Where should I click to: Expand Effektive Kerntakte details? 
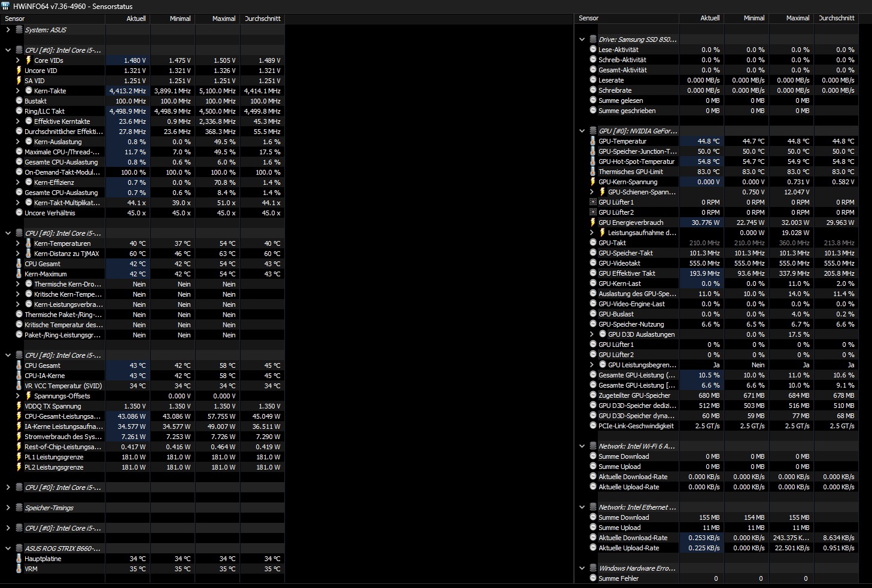point(17,121)
